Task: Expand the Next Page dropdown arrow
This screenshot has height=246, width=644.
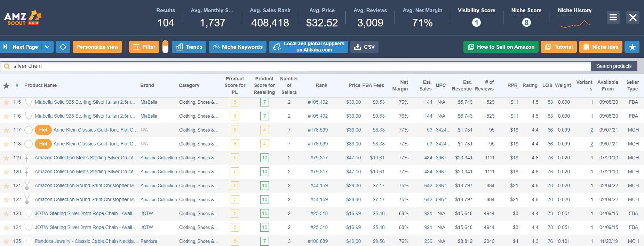Action: tap(48, 47)
